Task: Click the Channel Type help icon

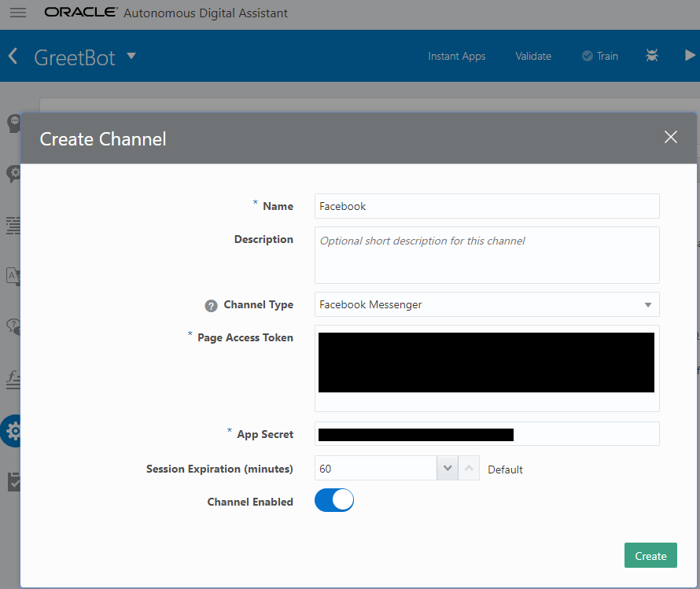Action: pos(211,306)
